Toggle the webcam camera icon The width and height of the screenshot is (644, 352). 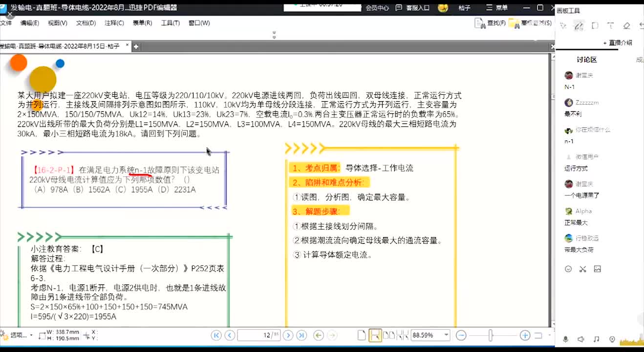click(612, 339)
